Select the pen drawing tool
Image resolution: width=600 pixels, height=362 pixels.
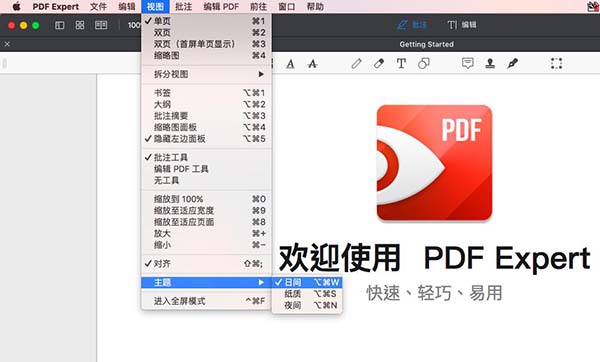[x=356, y=64]
